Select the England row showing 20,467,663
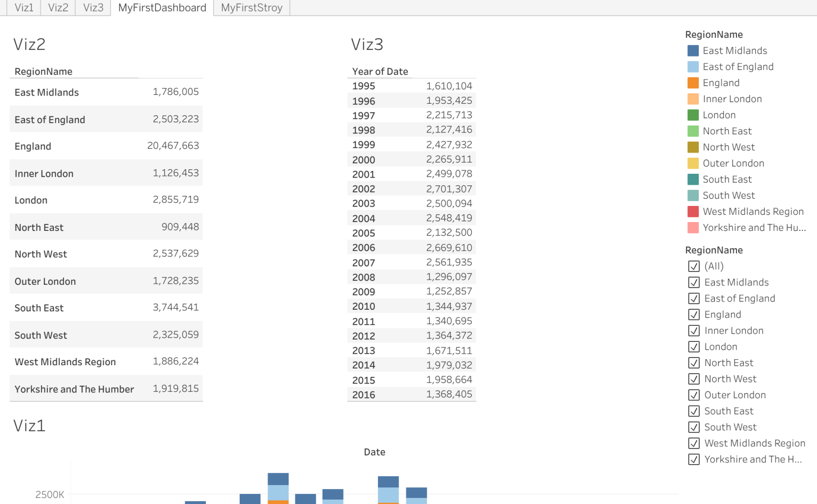Viewport: 817px width, 504px height. (x=105, y=146)
